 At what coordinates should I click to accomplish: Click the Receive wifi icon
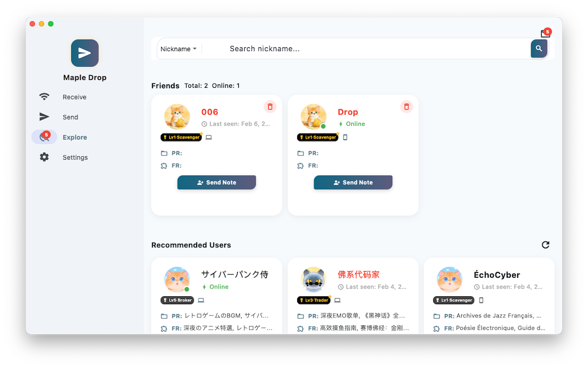[44, 97]
